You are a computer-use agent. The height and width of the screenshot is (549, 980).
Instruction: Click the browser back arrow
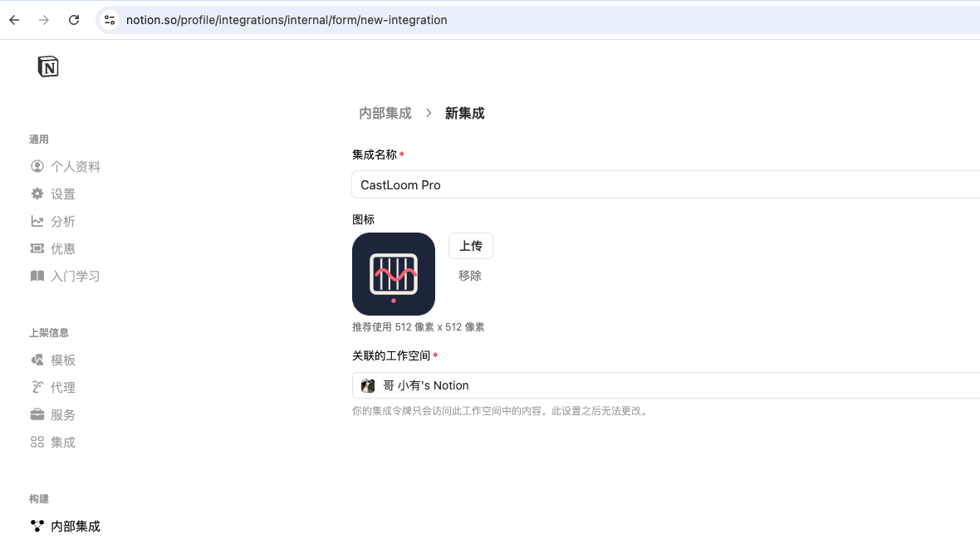coord(14,20)
